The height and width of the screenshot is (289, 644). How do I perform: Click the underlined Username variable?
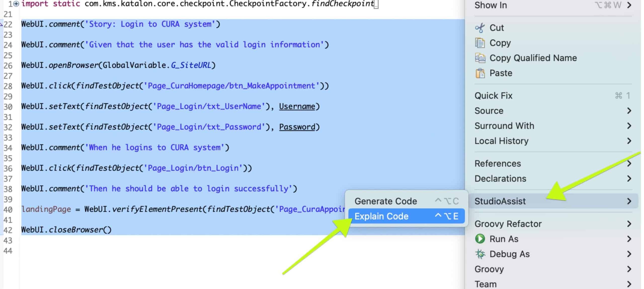(x=297, y=106)
